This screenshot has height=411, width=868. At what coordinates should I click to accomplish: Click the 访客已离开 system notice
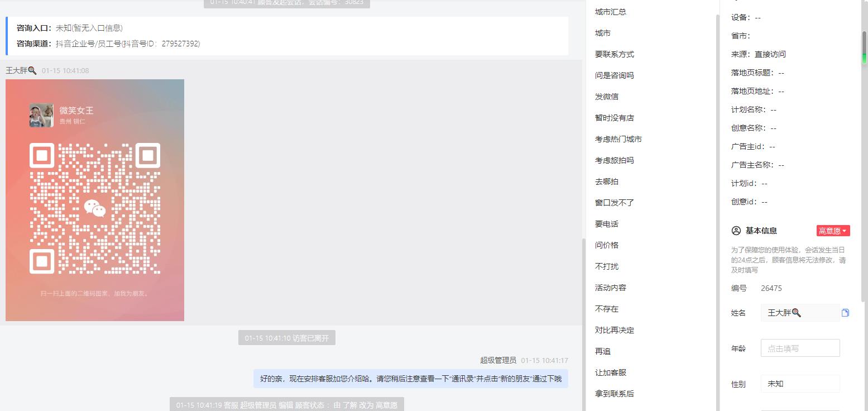(287, 338)
